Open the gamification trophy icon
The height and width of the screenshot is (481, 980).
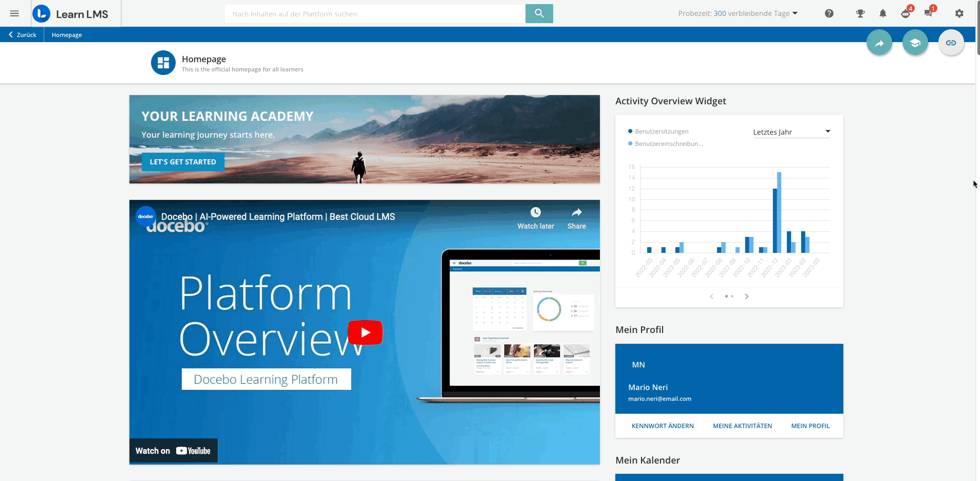(x=860, y=13)
